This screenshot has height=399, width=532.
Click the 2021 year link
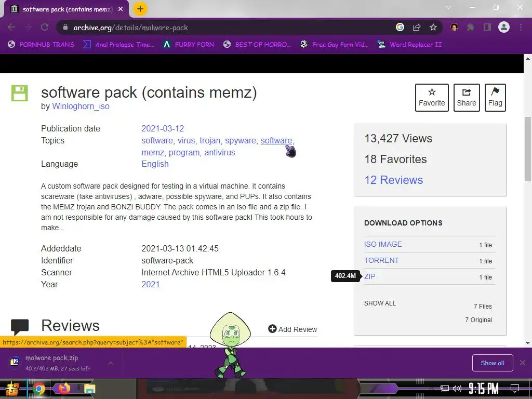pyautogui.click(x=150, y=284)
